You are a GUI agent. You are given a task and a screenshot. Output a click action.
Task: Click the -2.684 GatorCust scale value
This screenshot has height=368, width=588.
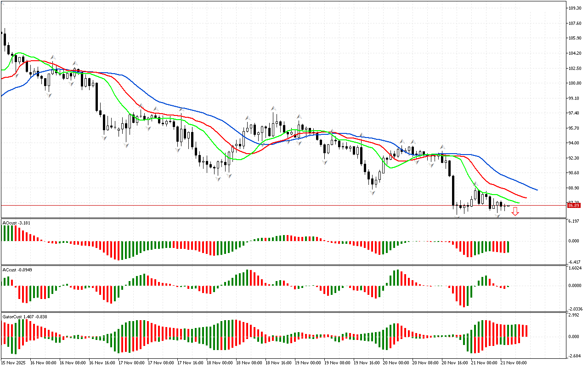(574, 356)
